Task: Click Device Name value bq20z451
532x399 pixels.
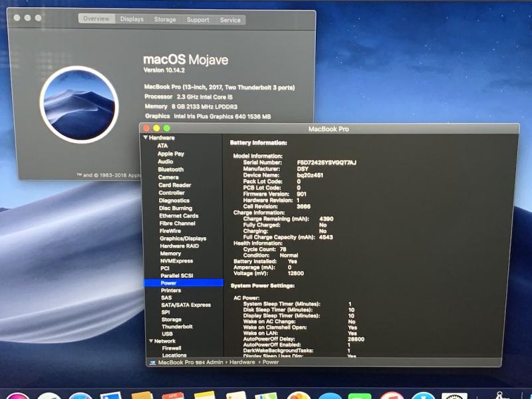Action: tap(310, 175)
